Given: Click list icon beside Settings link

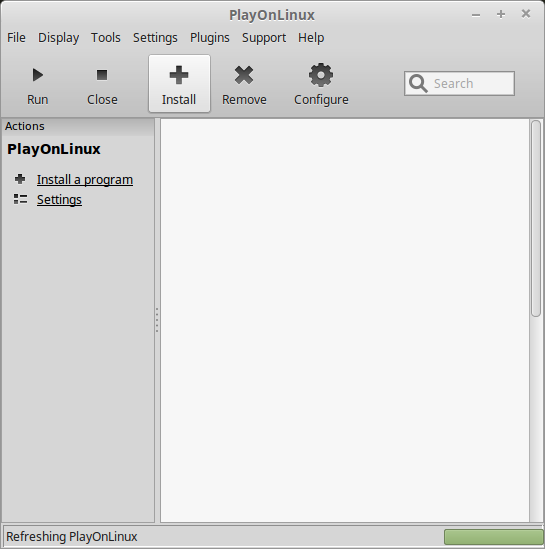Looking at the screenshot, I should pyautogui.click(x=20, y=199).
